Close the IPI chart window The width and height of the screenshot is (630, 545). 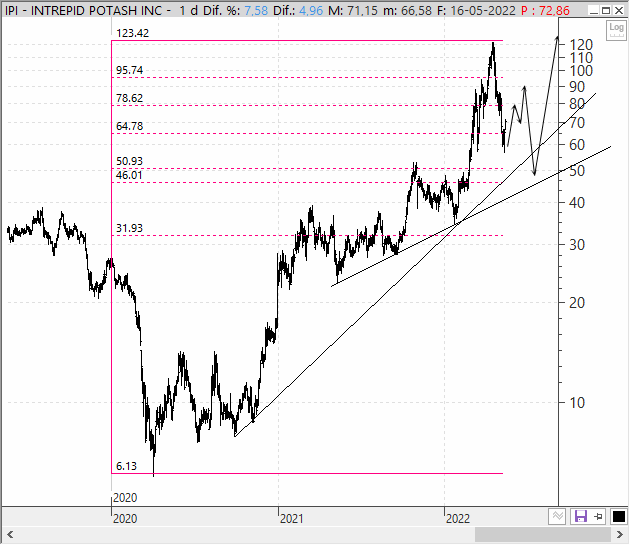(x=619, y=10)
